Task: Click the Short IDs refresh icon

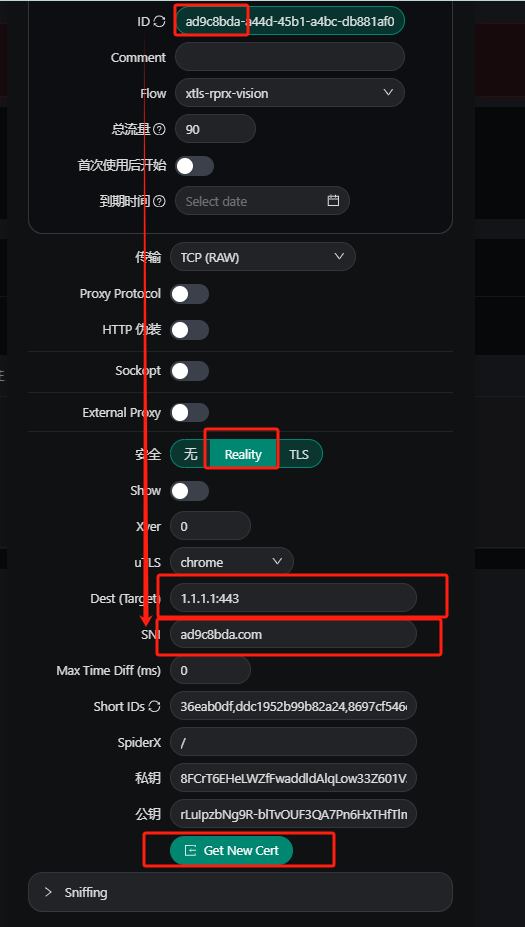Action: point(155,706)
